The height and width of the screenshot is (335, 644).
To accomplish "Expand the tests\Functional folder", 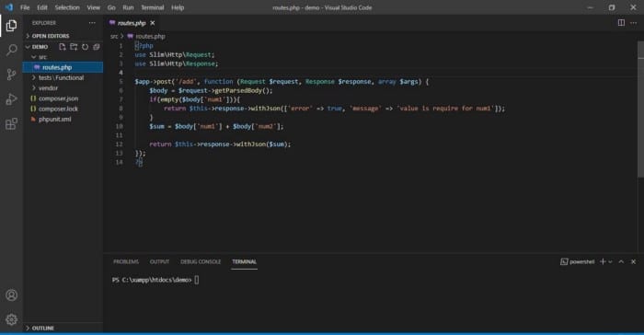I will [x=63, y=77].
